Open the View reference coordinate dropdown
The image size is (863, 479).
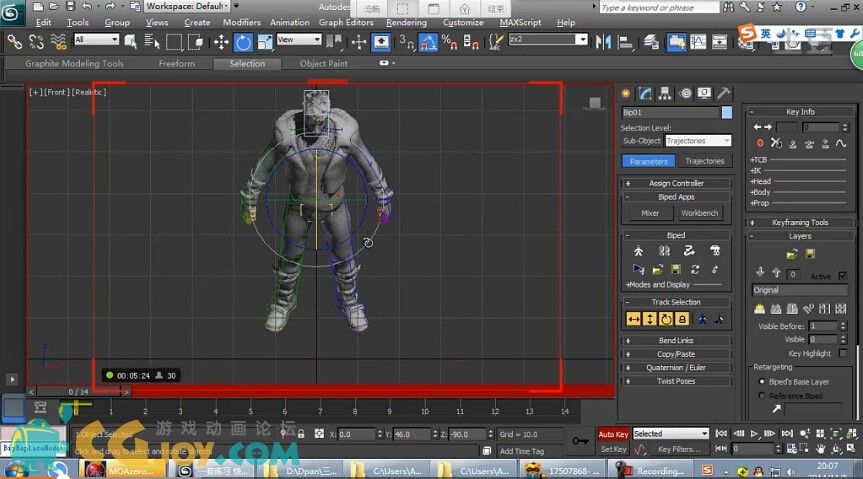(299, 40)
